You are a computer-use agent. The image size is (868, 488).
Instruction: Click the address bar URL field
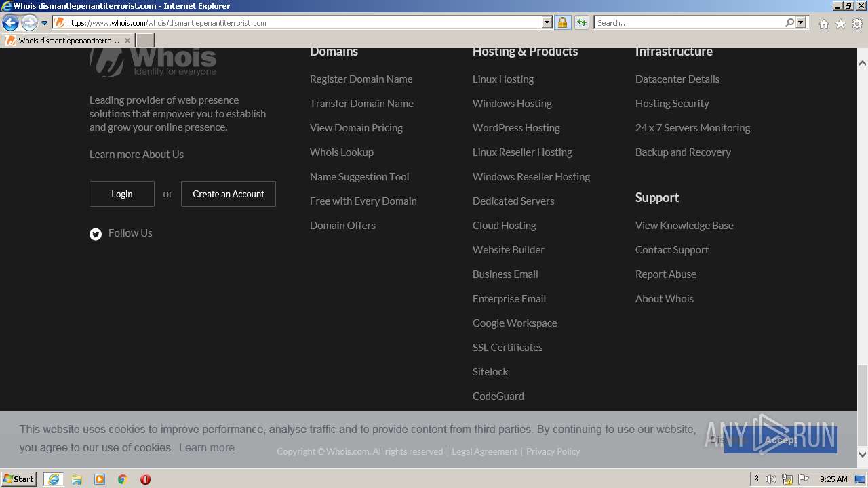click(297, 23)
